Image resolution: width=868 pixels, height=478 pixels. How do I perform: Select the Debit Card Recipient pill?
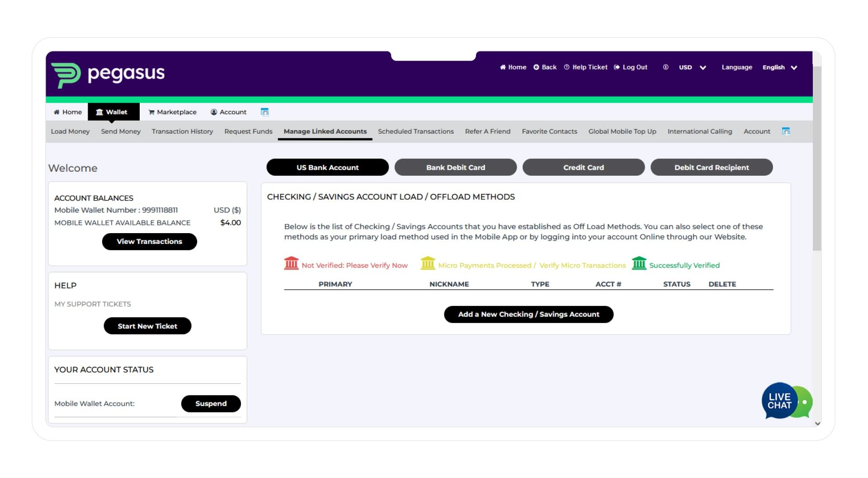click(x=712, y=167)
